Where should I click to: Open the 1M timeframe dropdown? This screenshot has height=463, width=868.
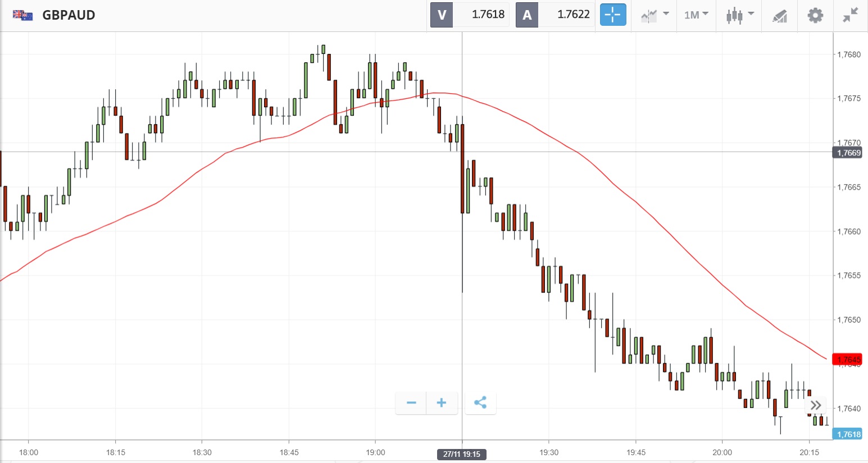pyautogui.click(x=696, y=15)
